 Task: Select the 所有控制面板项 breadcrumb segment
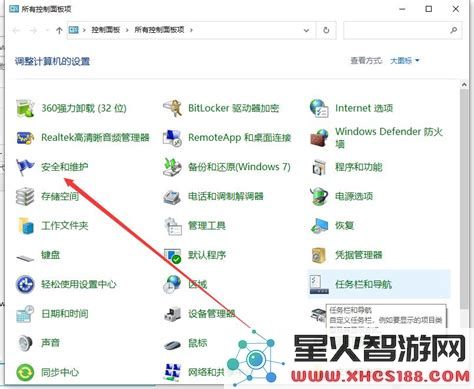(159, 30)
